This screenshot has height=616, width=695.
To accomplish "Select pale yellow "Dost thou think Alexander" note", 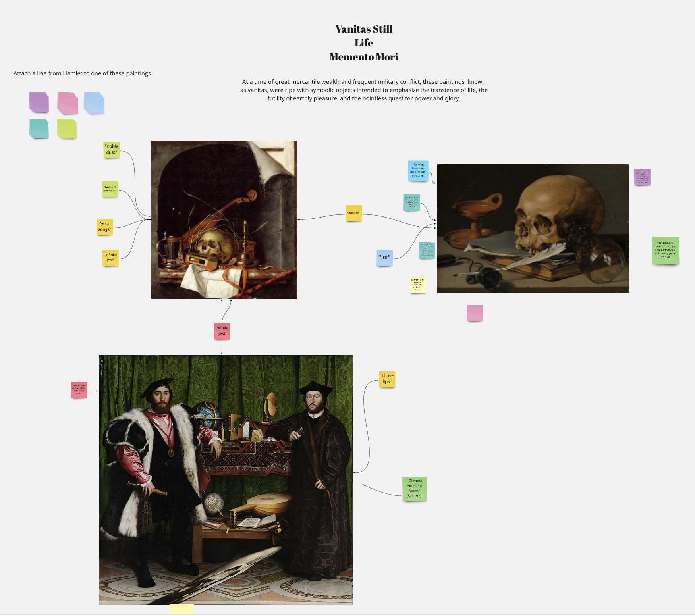I will (x=417, y=285).
